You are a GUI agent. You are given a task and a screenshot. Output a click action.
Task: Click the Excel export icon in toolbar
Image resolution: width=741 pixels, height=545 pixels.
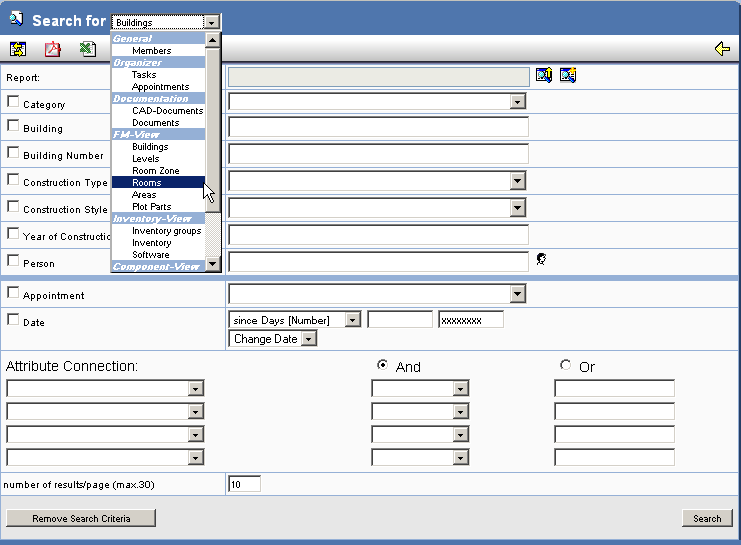coord(88,49)
